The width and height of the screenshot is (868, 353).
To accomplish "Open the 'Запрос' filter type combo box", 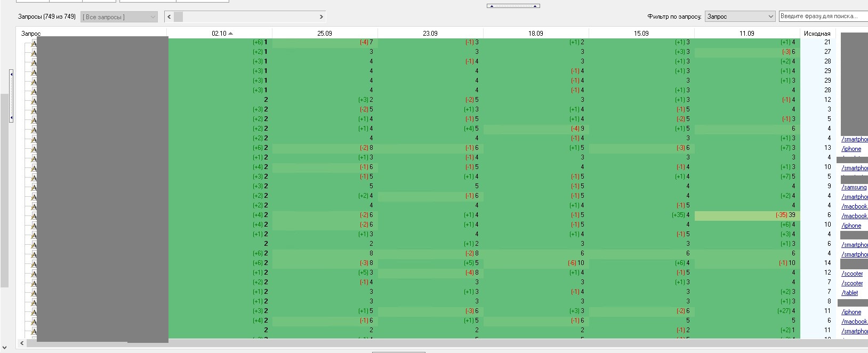I will point(740,17).
